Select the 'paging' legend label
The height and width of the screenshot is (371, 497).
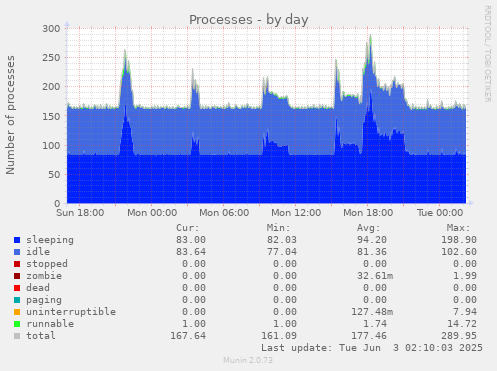(x=44, y=300)
